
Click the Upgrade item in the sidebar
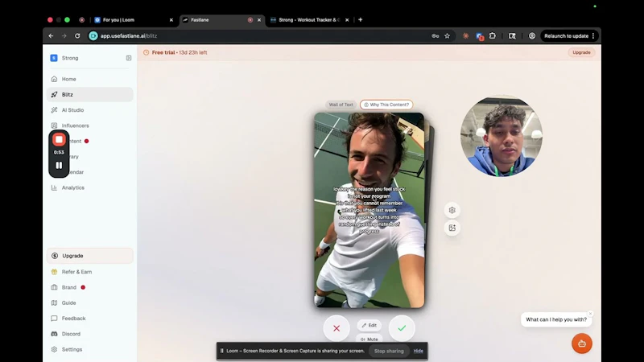pyautogui.click(x=89, y=256)
